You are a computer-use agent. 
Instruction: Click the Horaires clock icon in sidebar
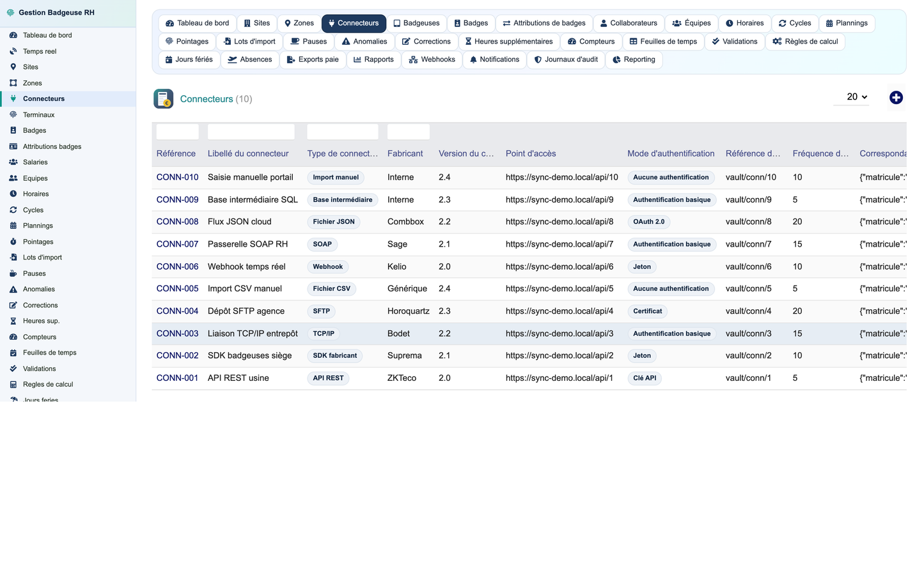tap(13, 194)
